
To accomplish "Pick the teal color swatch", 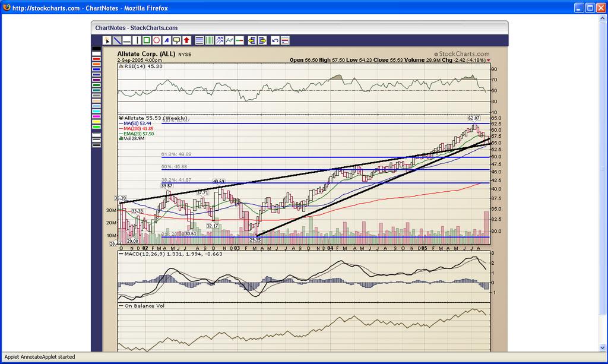I will pos(97,90).
